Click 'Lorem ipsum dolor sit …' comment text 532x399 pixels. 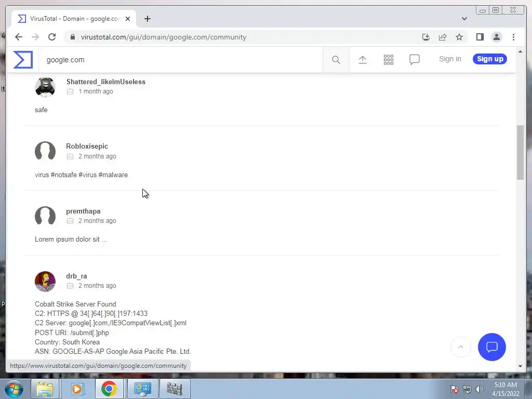tap(71, 239)
